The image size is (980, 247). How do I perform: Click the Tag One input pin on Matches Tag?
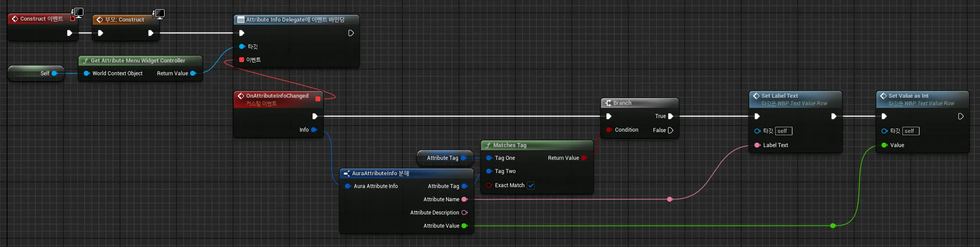(x=489, y=158)
